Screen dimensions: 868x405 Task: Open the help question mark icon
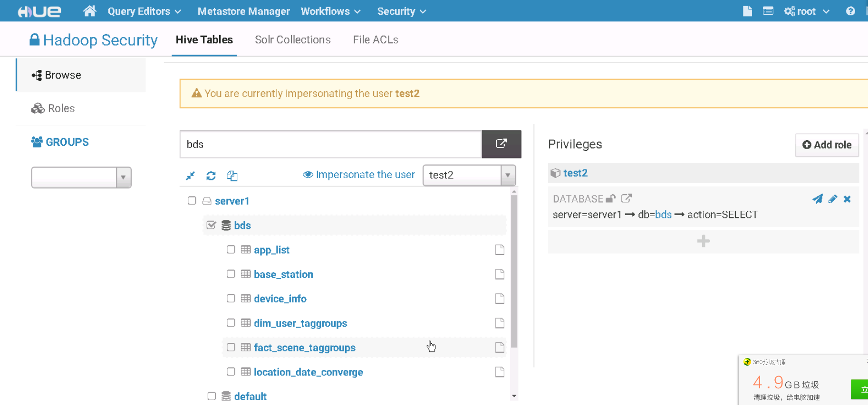(x=850, y=11)
